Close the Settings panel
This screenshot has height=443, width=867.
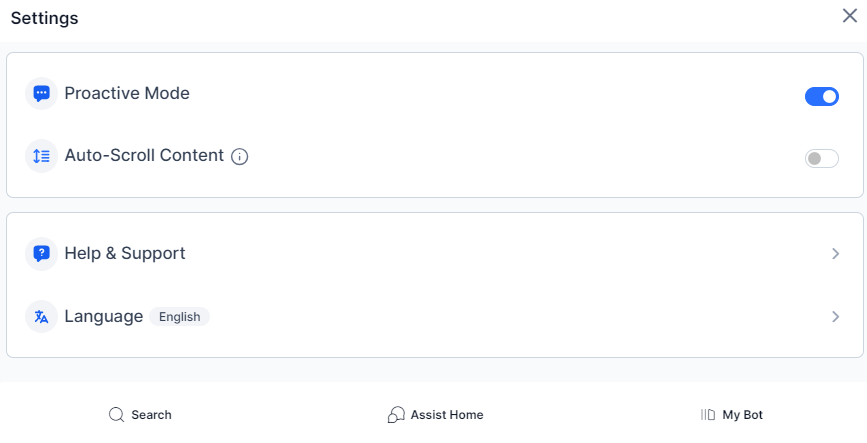coord(850,15)
